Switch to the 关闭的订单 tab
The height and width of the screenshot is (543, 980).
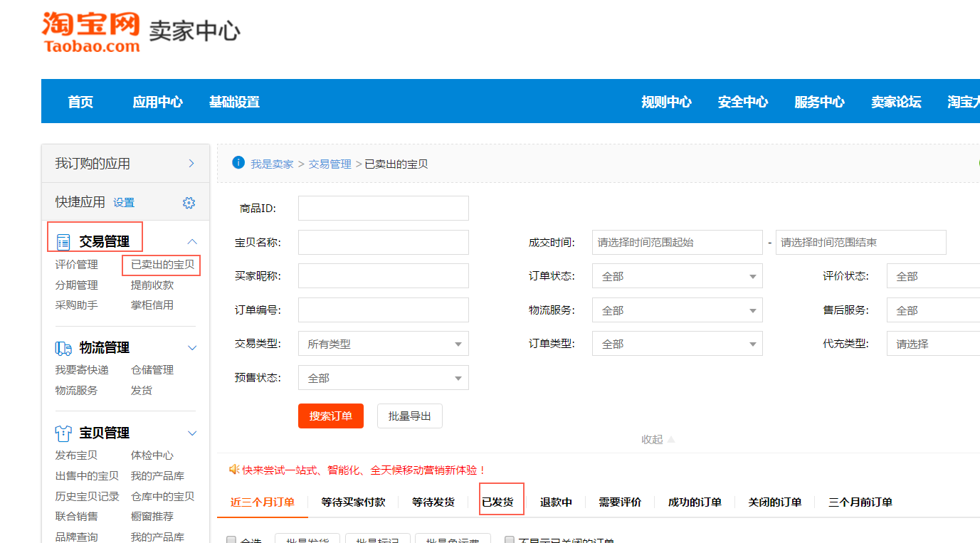(775, 502)
